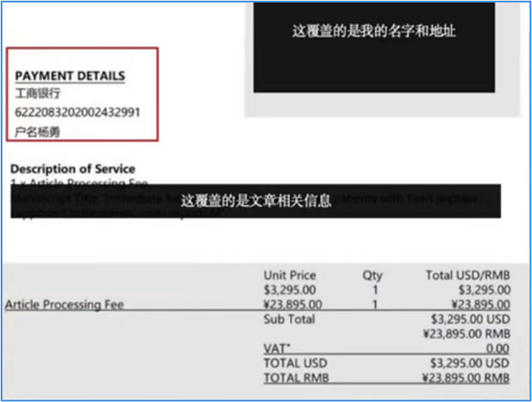Screen dimensions: 532x402
Task: Click the black article information redaction bar
Action: (255, 201)
